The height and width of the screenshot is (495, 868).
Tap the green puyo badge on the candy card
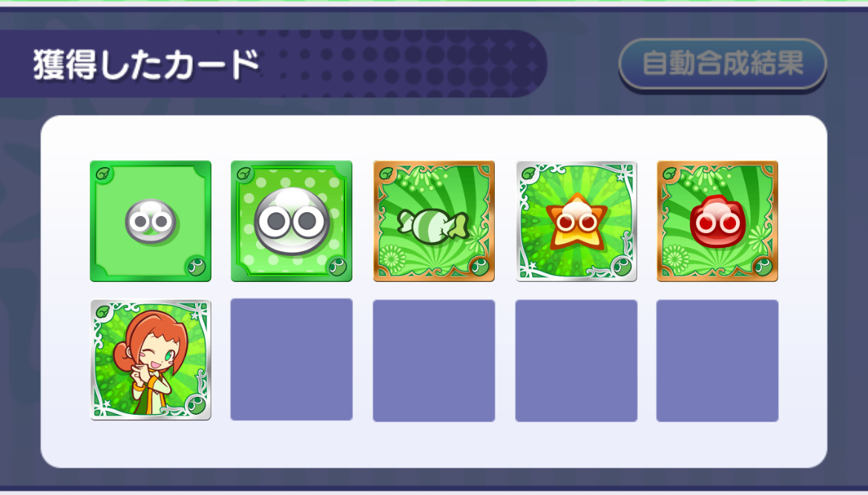click(x=479, y=267)
